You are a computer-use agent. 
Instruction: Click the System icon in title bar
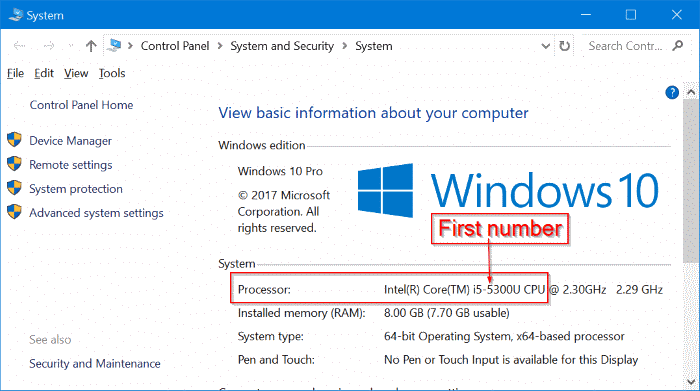point(16,15)
